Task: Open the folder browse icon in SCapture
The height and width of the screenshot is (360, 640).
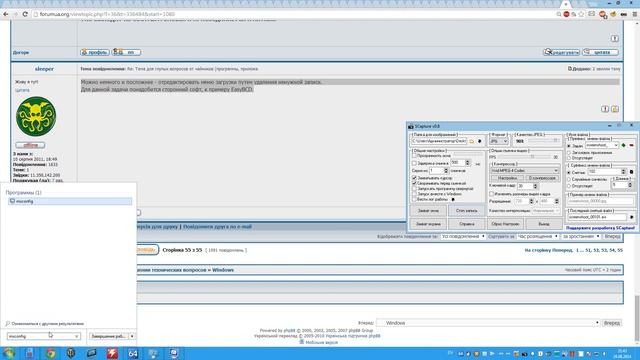Action: (x=472, y=141)
